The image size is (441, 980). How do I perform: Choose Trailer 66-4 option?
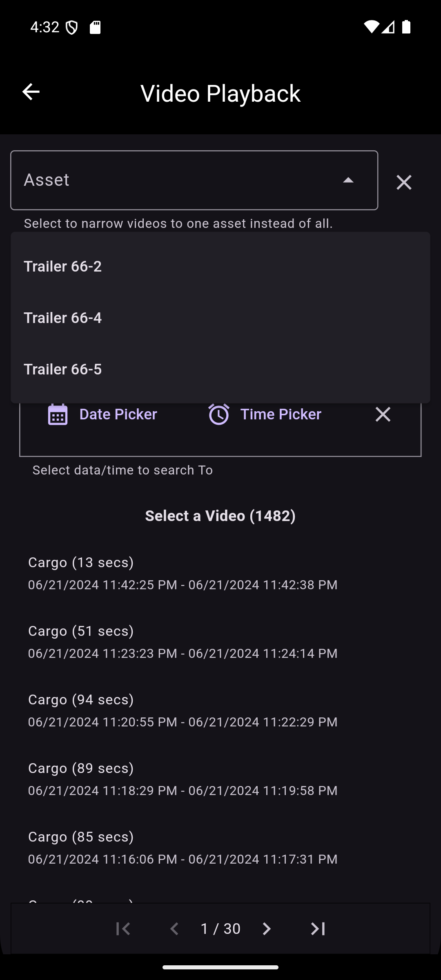pyautogui.click(x=63, y=318)
